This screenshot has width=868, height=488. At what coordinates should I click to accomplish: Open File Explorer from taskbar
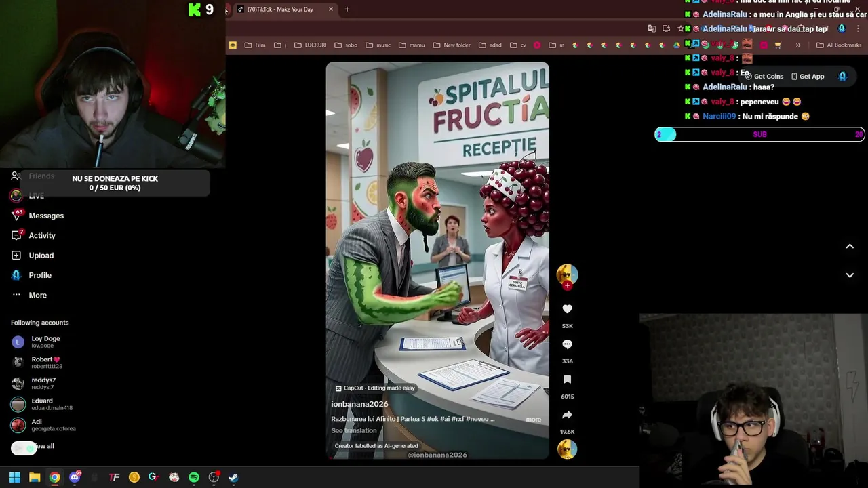[35, 477]
